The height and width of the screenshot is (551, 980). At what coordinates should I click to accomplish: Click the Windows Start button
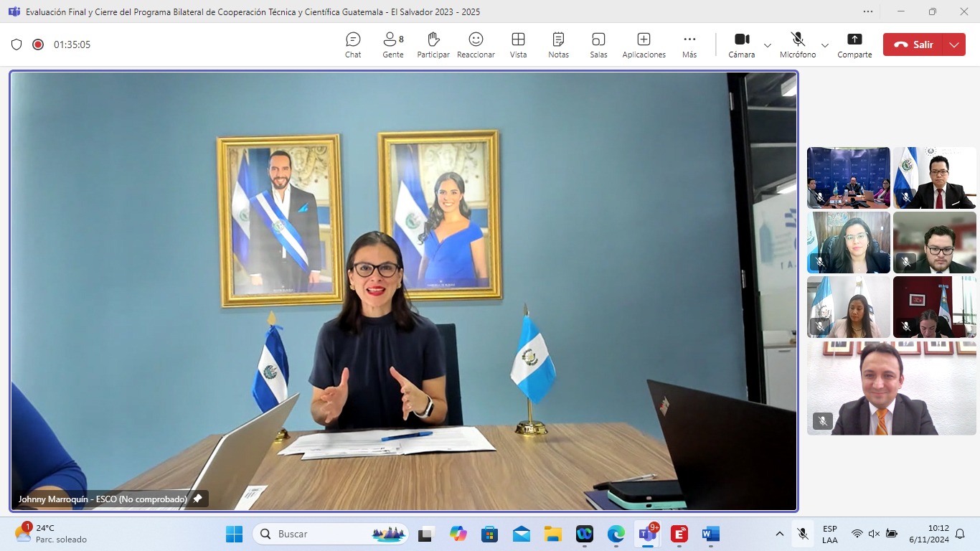234,534
